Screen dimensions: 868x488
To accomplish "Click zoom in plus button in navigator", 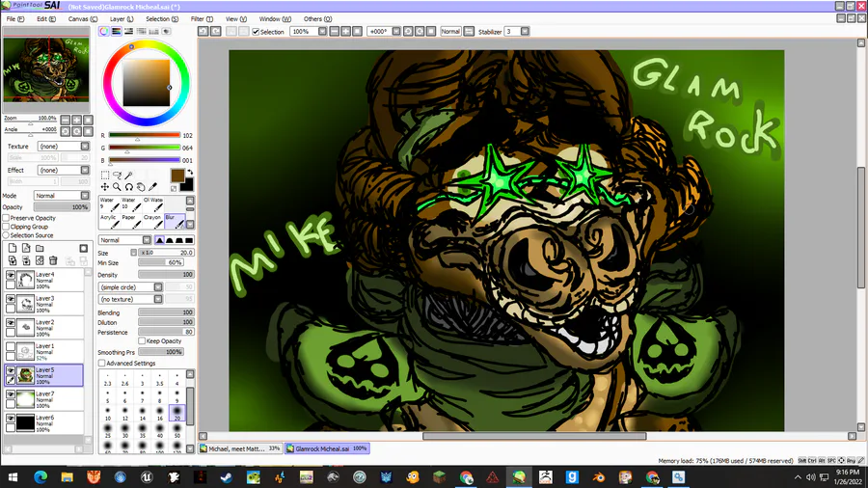I will pyautogui.click(x=76, y=120).
